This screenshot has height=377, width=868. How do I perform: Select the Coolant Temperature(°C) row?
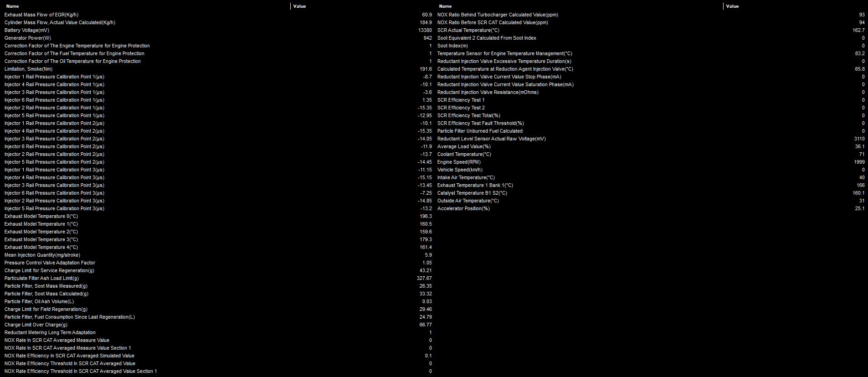(x=651, y=154)
